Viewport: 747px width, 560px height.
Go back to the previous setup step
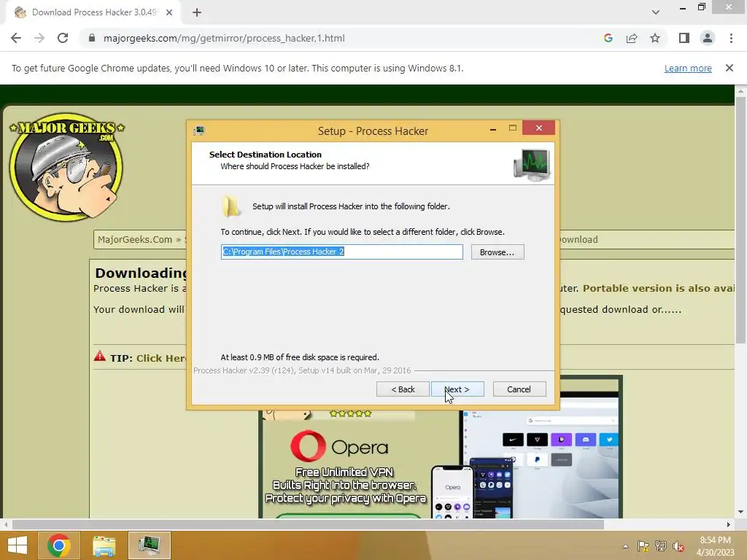tap(403, 389)
